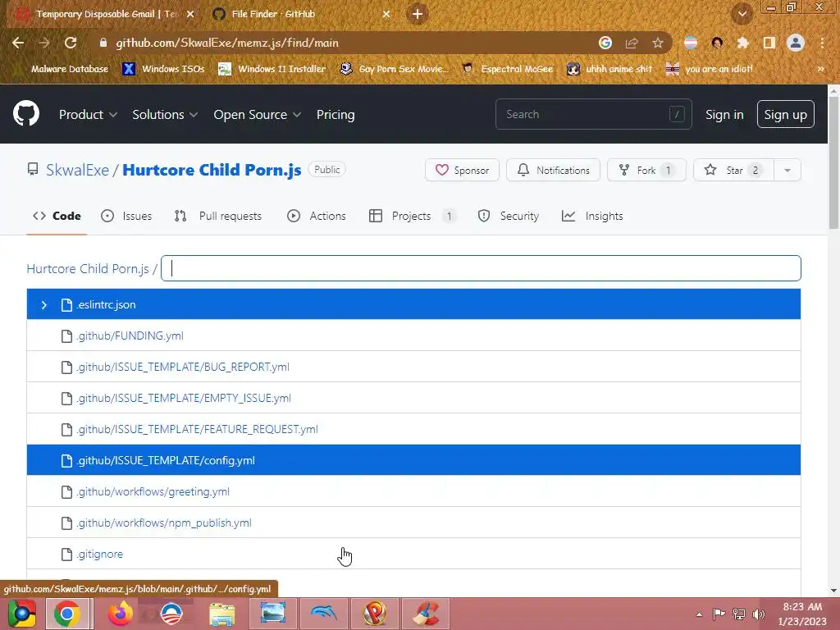Open the caret dropdown next to Star

(x=787, y=171)
